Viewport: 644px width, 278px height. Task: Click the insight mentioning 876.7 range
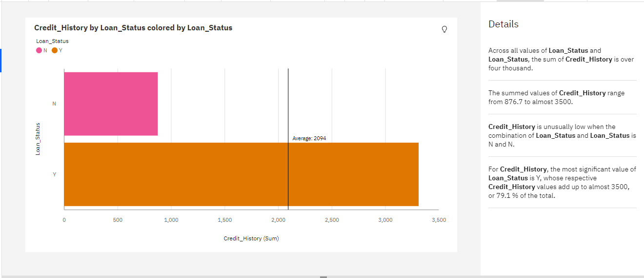click(x=556, y=97)
